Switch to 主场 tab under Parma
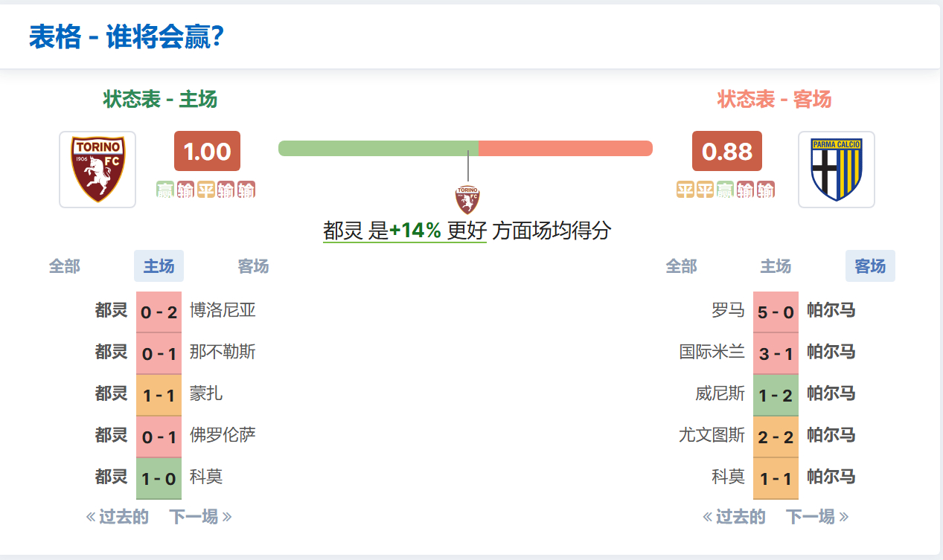 [x=776, y=266]
